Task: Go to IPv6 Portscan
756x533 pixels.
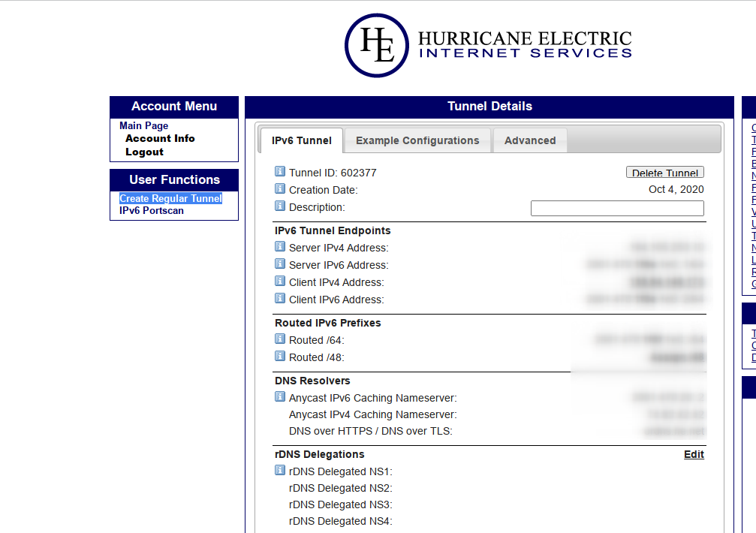Action: [152, 211]
